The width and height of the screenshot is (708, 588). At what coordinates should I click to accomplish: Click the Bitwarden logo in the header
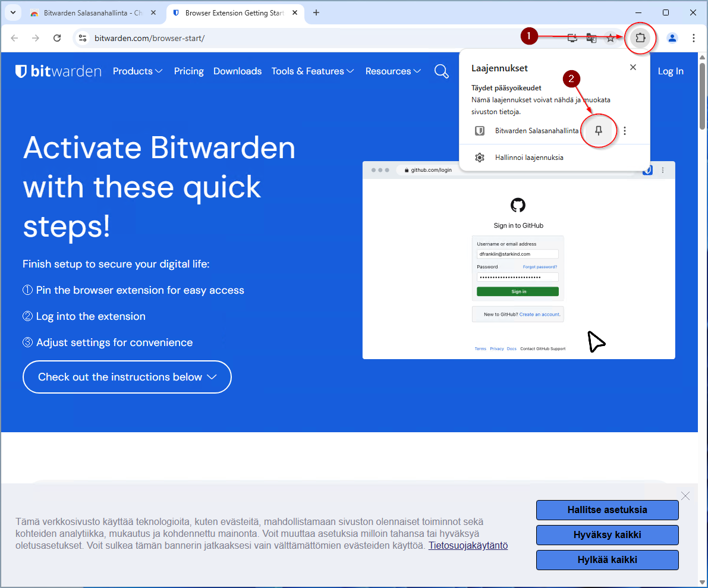coord(58,71)
